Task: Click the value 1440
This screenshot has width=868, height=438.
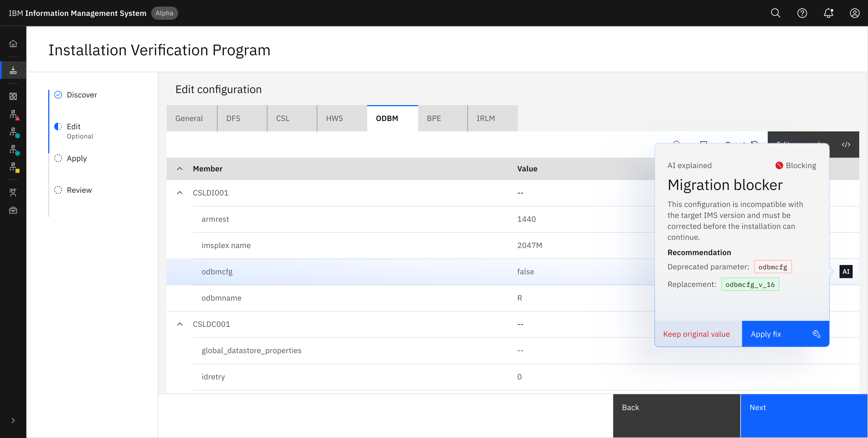Action: coord(526,219)
